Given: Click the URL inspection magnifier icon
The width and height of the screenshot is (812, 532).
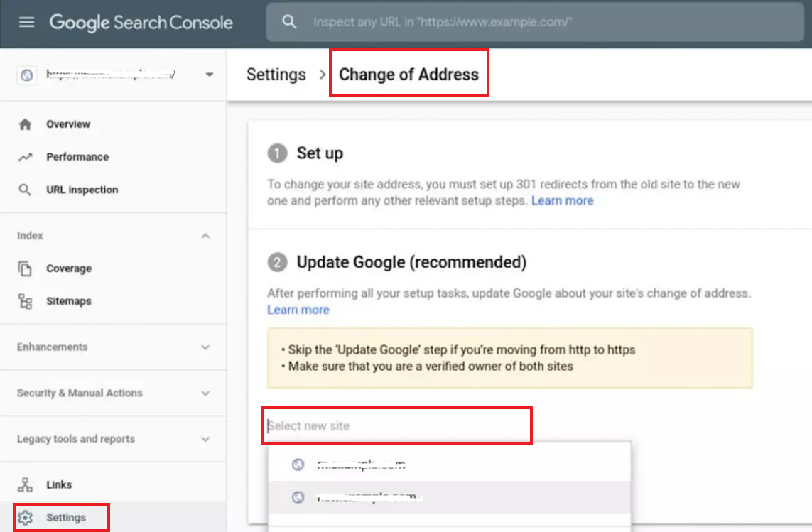Looking at the screenshot, I should pos(26,190).
